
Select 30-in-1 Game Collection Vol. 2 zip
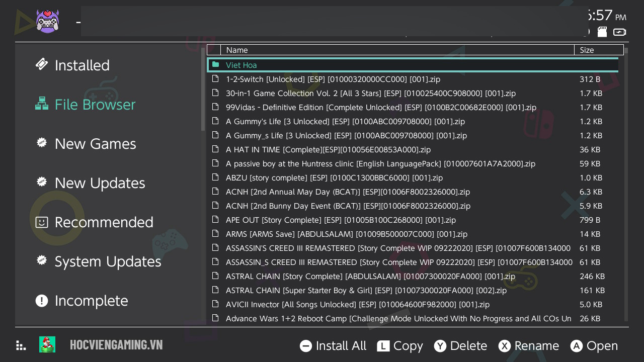pos(413,93)
